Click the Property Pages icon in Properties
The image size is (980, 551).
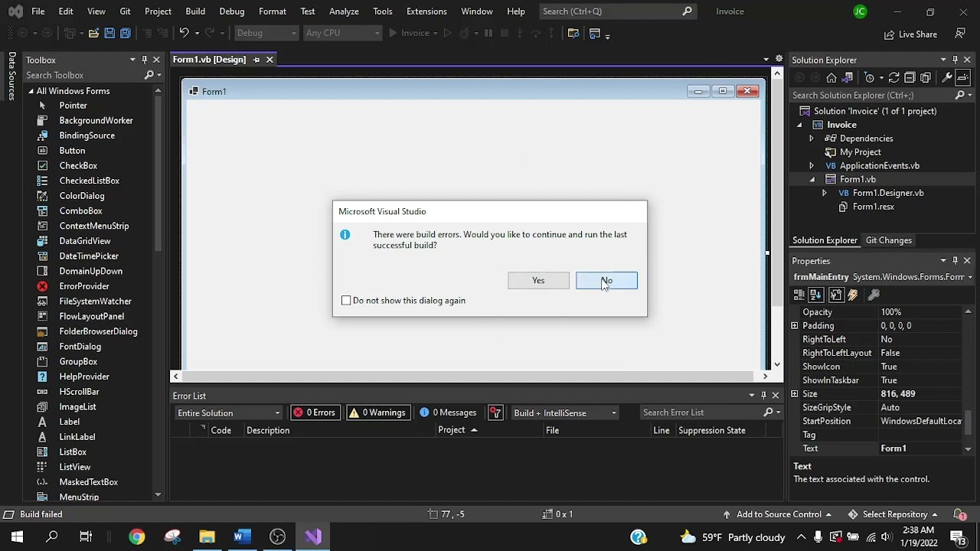(874, 295)
